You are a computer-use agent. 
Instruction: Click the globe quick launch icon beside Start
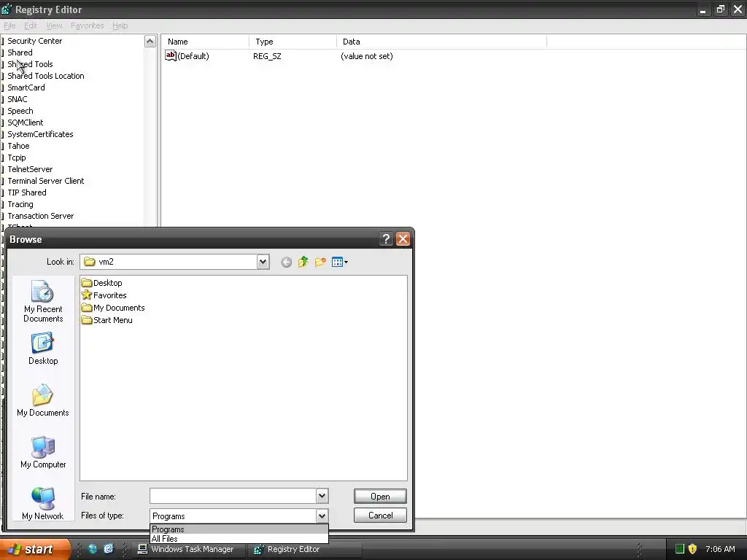(x=93, y=549)
